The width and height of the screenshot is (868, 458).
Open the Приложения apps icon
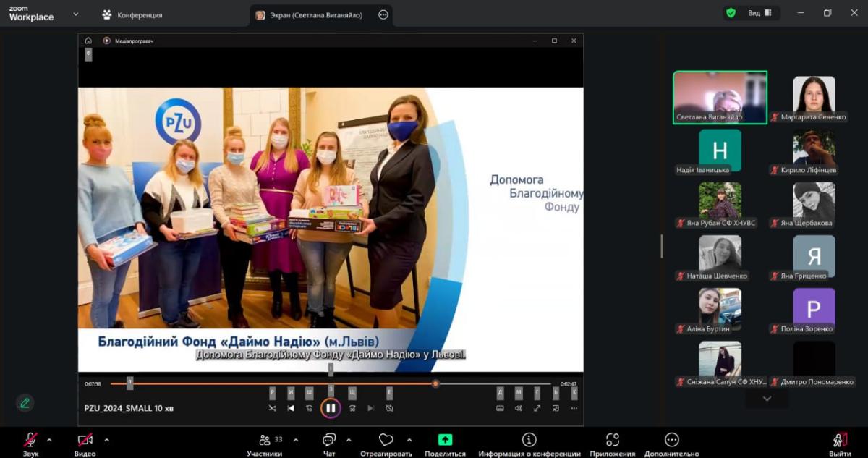point(613,440)
